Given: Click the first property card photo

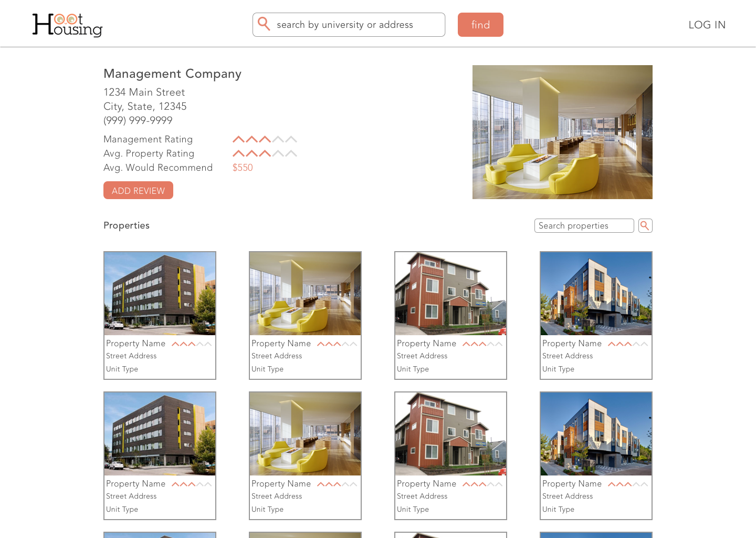Looking at the screenshot, I should pos(160,293).
